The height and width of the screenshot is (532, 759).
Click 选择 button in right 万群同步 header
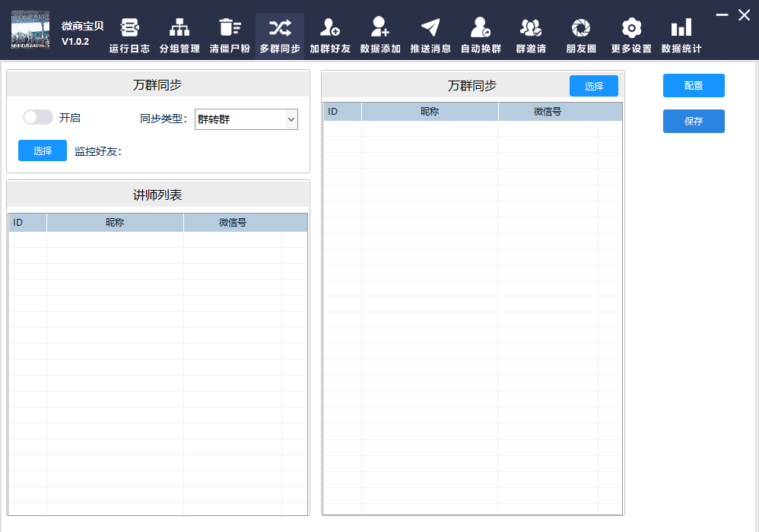tap(594, 86)
